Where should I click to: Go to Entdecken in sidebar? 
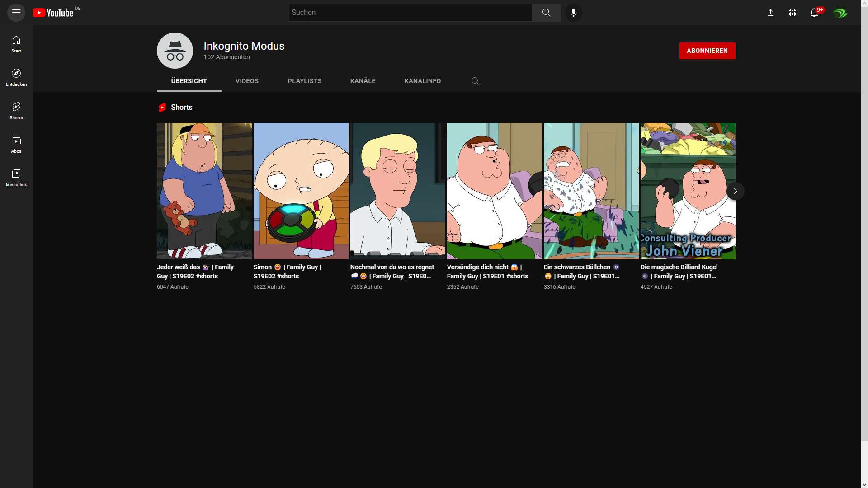pos(16,77)
